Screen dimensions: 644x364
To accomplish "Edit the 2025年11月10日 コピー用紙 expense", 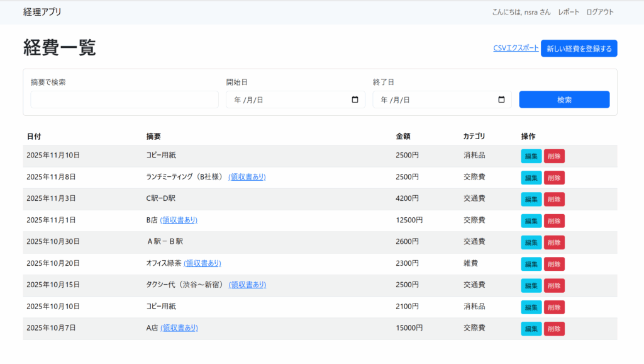I will pyautogui.click(x=531, y=156).
